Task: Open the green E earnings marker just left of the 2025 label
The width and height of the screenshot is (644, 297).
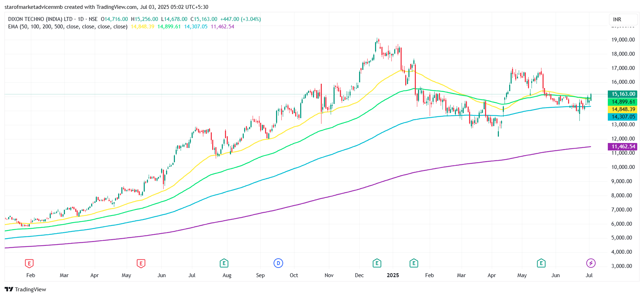Action: coord(377,263)
